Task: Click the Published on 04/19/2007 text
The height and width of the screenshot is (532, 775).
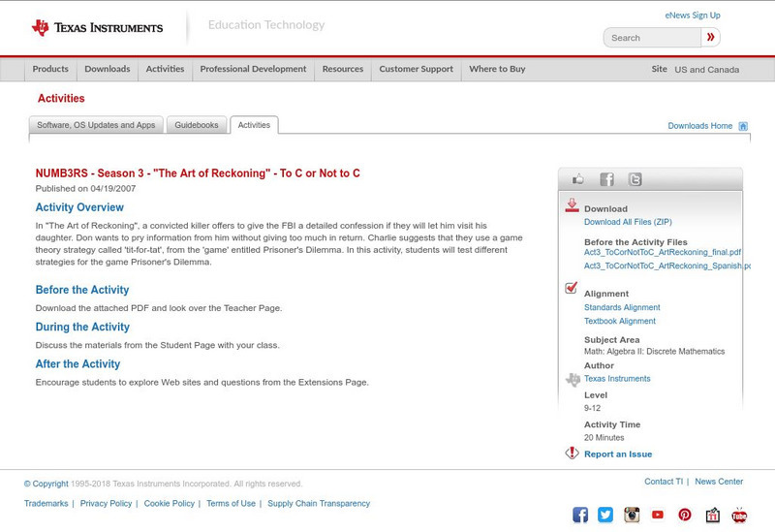Action: coord(85,188)
